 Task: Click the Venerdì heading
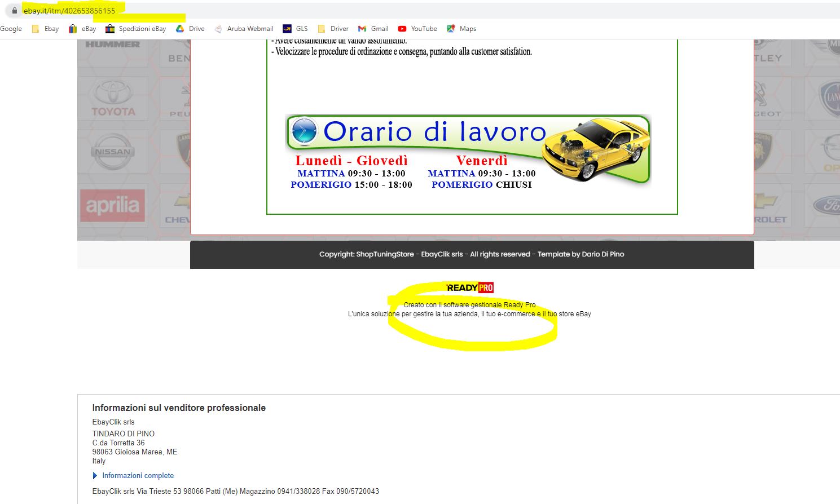pyautogui.click(x=482, y=161)
